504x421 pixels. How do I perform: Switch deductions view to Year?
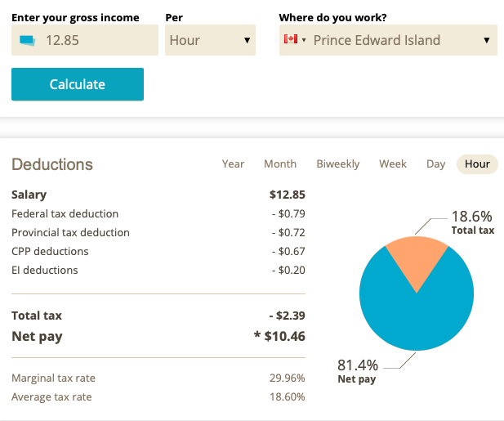(x=233, y=163)
